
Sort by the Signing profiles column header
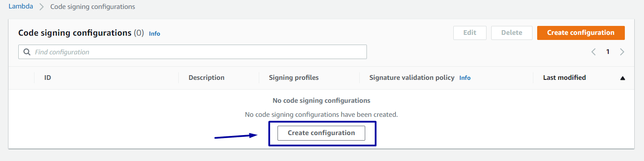294,78
